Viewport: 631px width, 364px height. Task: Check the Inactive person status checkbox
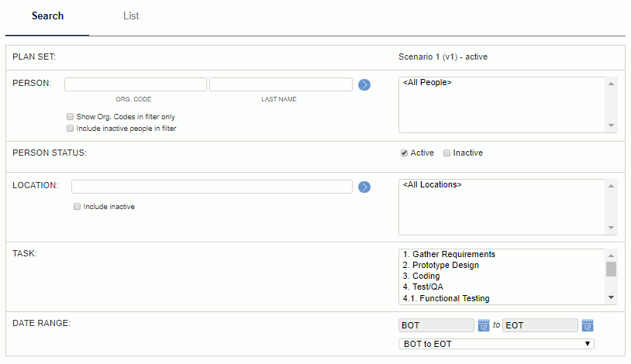[x=447, y=153]
